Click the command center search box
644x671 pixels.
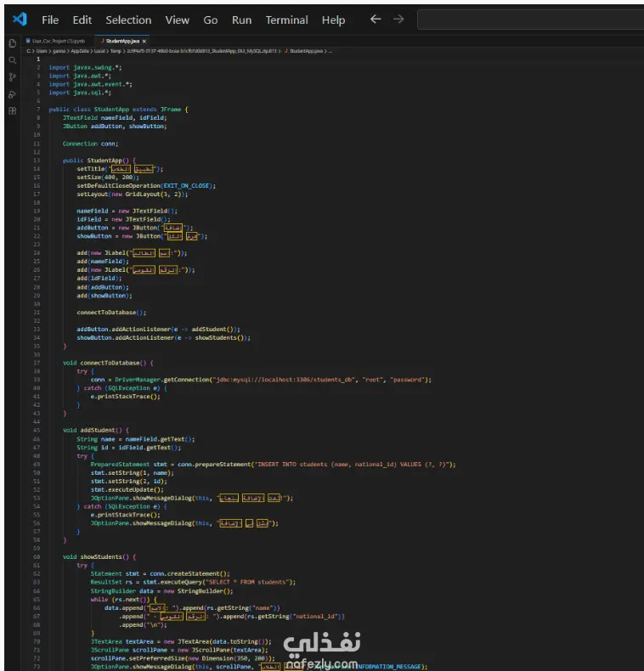pyautogui.click(x=530, y=20)
